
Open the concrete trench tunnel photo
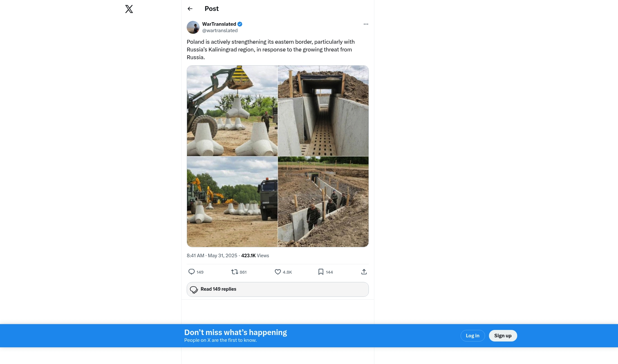tap(323, 111)
